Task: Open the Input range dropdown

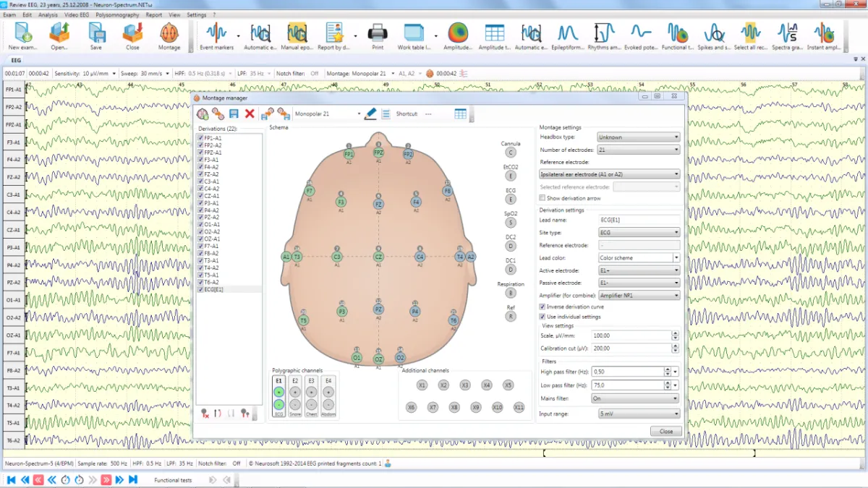Action: pos(638,414)
